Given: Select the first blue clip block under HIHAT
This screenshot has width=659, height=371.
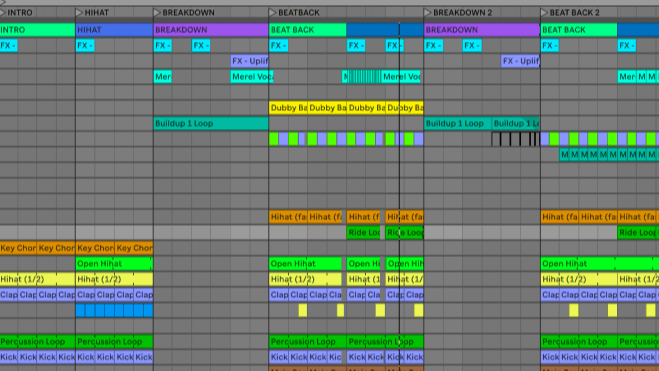Looking at the screenshot, I should coord(81,310).
